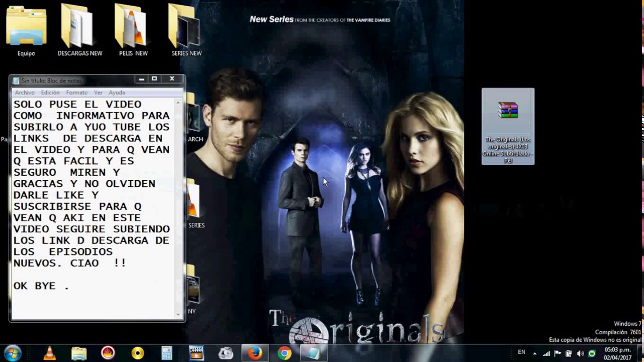Open Action Center flag tray icon

pos(557,353)
